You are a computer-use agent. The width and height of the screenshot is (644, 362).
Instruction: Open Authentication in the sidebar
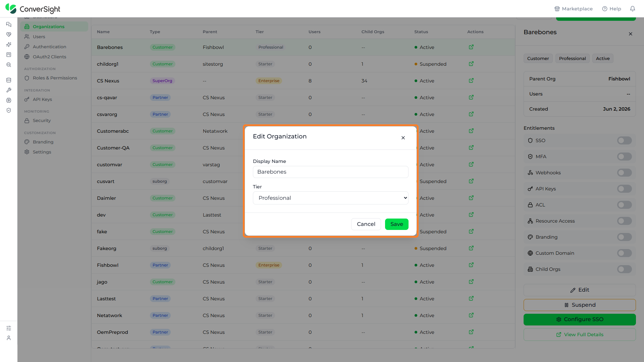point(54,47)
